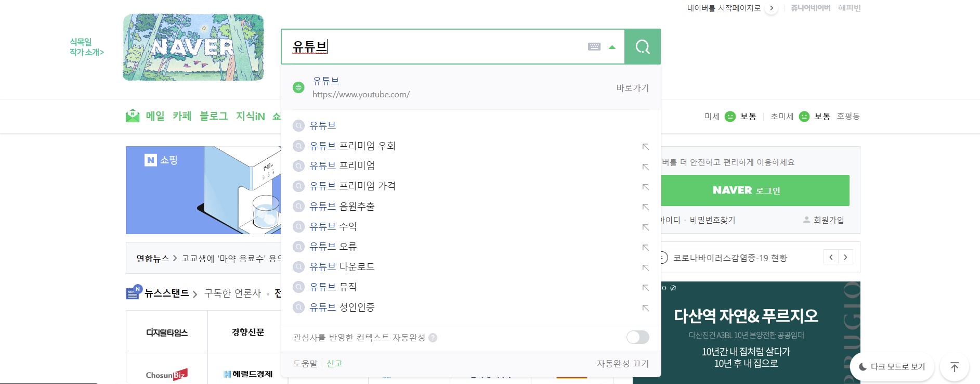Open 디지털타임스 press tile

click(x=167, y=332)
